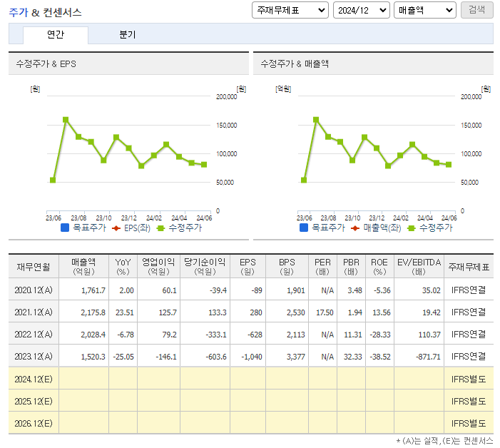Click PBR value 32.33
This screenshot has height=448, width=500.
coord(352,357)
